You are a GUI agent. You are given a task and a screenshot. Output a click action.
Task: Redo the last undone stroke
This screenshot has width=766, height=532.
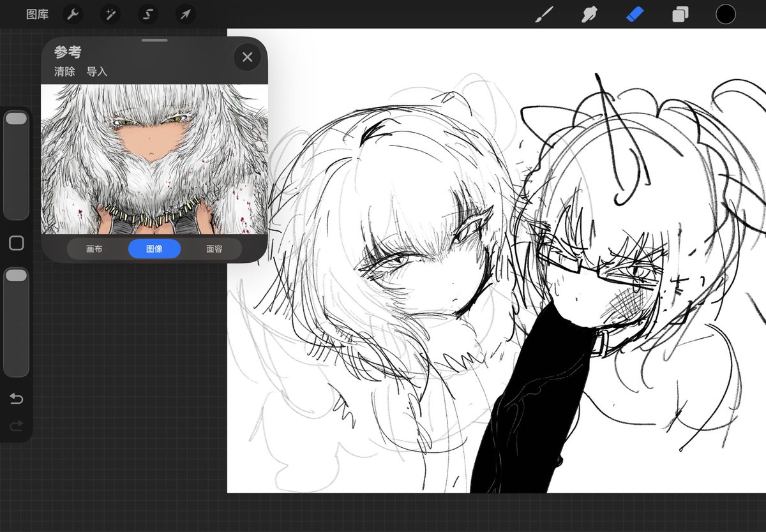click(x=16, y=424)
